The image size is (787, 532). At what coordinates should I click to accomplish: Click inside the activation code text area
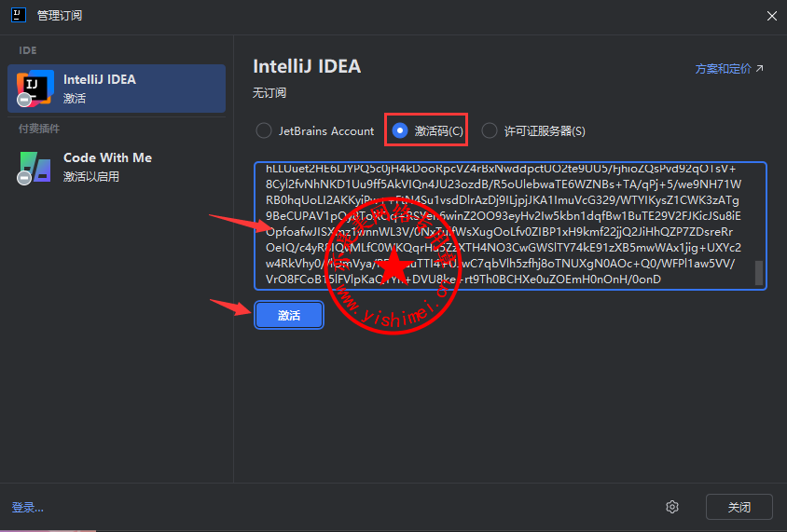504,225
